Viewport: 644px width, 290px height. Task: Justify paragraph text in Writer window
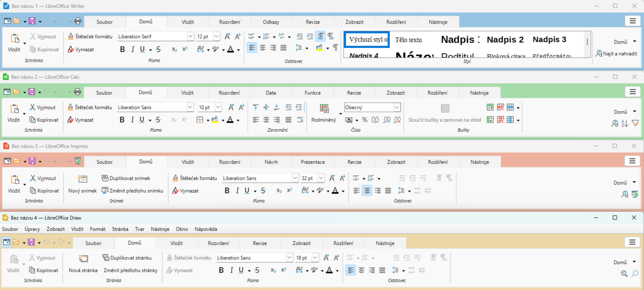(283, 48)
